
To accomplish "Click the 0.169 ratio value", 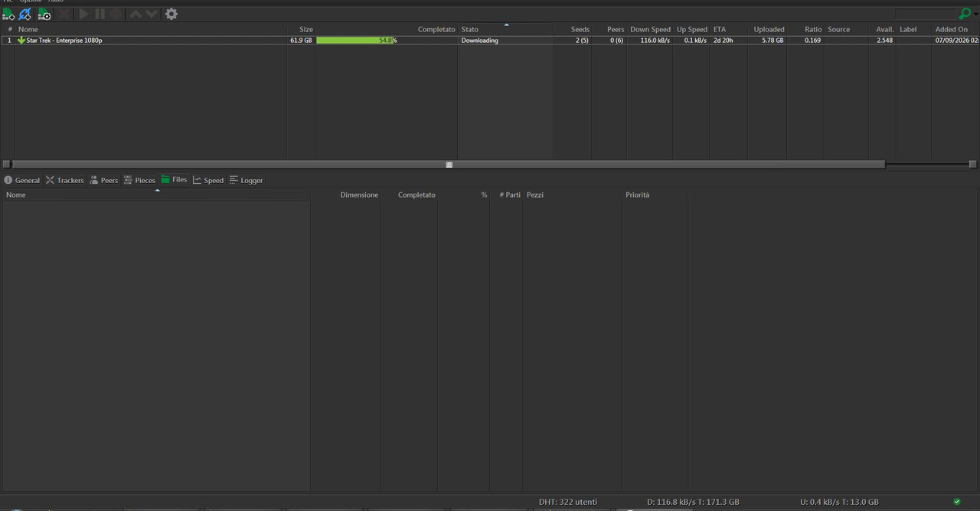I will point(813,40).
